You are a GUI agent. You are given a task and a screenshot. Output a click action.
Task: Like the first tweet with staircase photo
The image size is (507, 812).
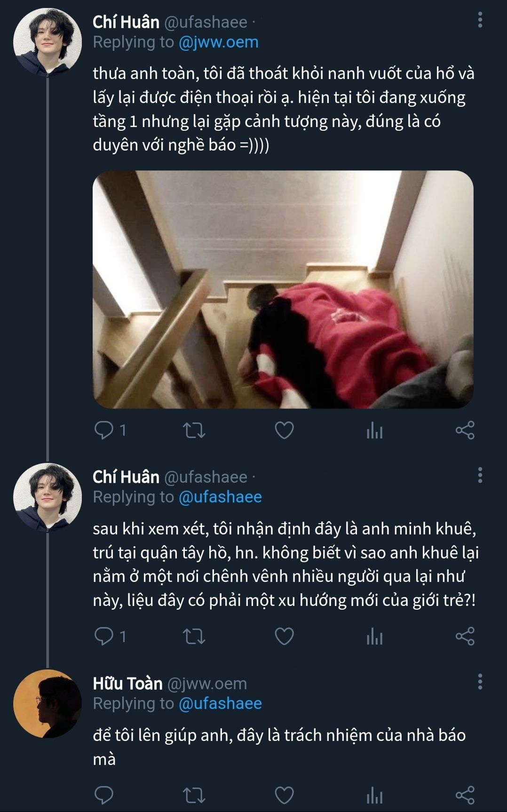click(x=284, y=430)
